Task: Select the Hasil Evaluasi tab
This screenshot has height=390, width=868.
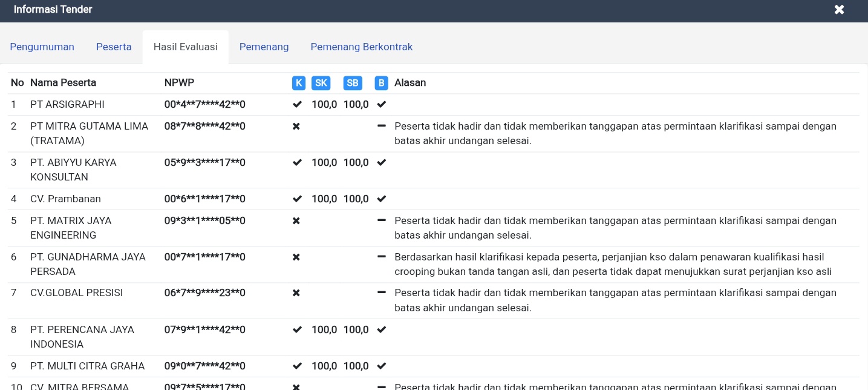Action: point(185,47)
